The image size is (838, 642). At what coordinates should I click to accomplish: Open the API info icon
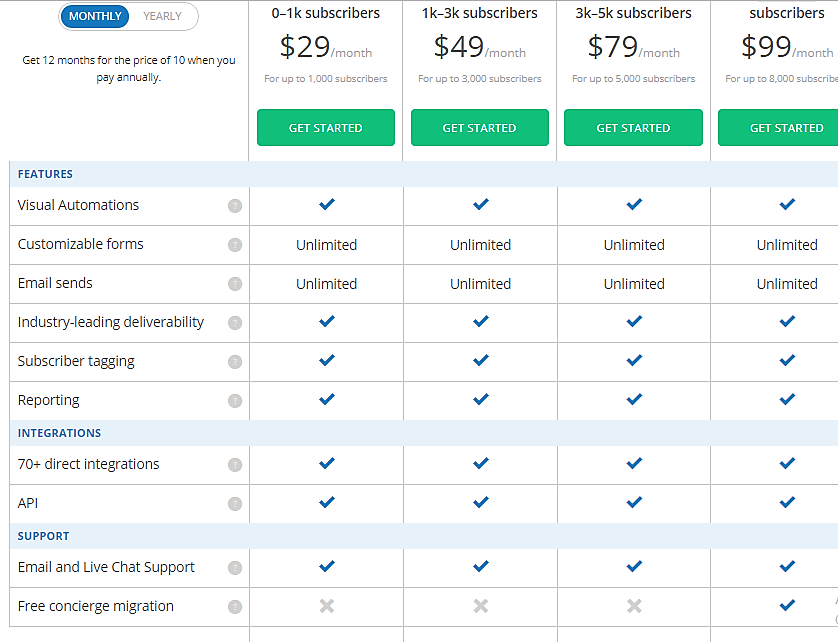[235, 503]
